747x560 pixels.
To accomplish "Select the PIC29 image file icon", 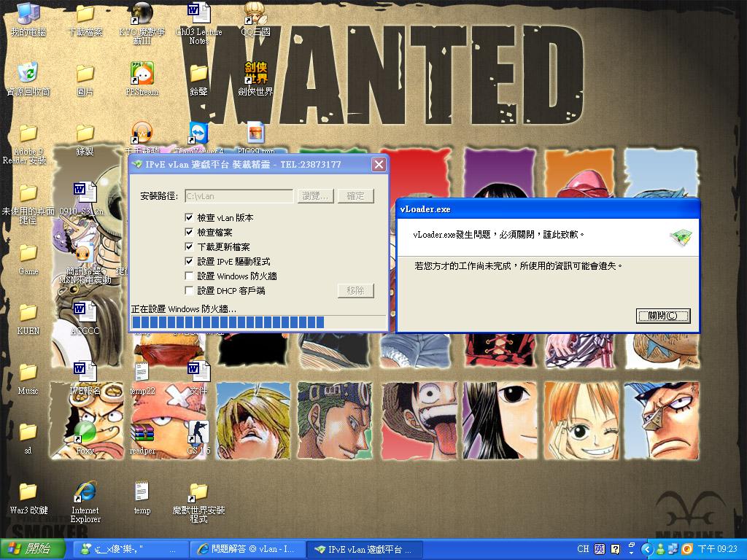I will pyautogui.click(x=255, y=138).
